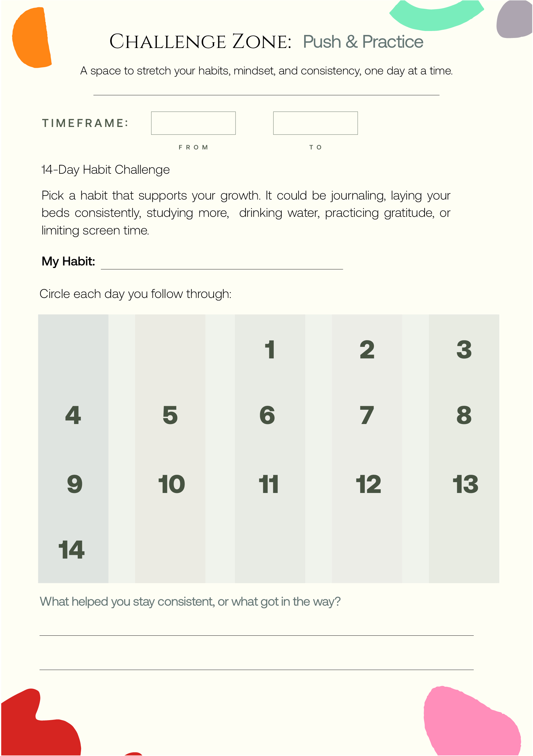Click the first reflection answer line
The width and height of the screenshot is (533, 756).
pos(256,630)
